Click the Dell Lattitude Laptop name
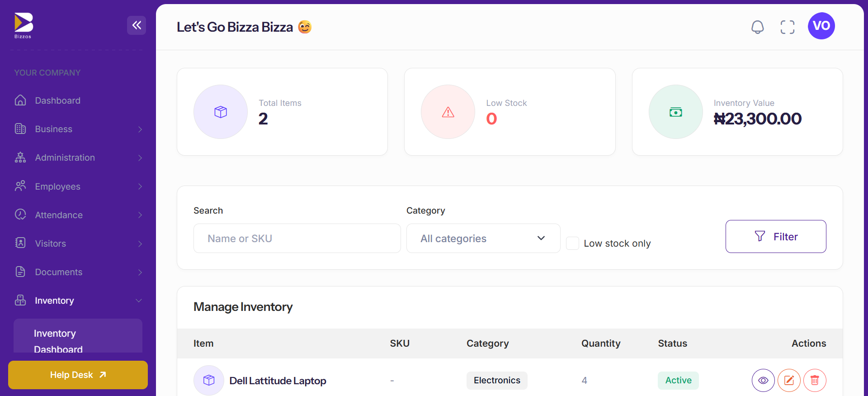Screen dimensions: 868x396 (278, 381)
